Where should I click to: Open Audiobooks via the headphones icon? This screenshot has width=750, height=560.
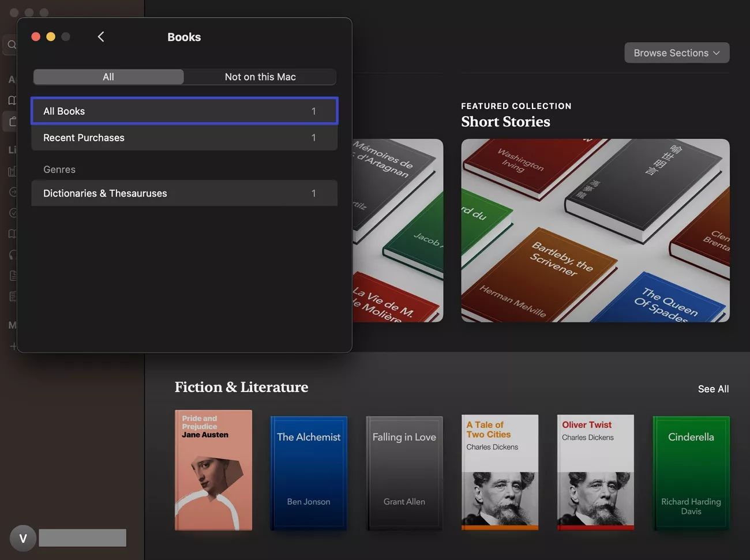pos(13,255)
